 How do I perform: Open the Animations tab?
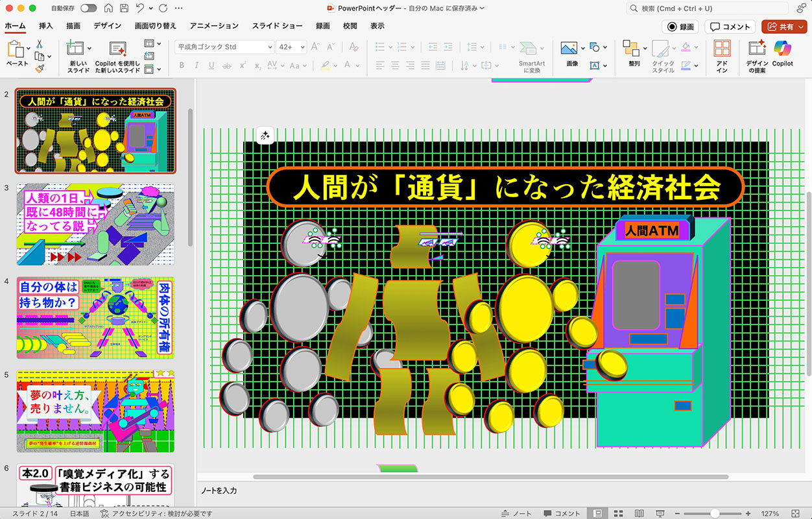(x=214, y=26)
